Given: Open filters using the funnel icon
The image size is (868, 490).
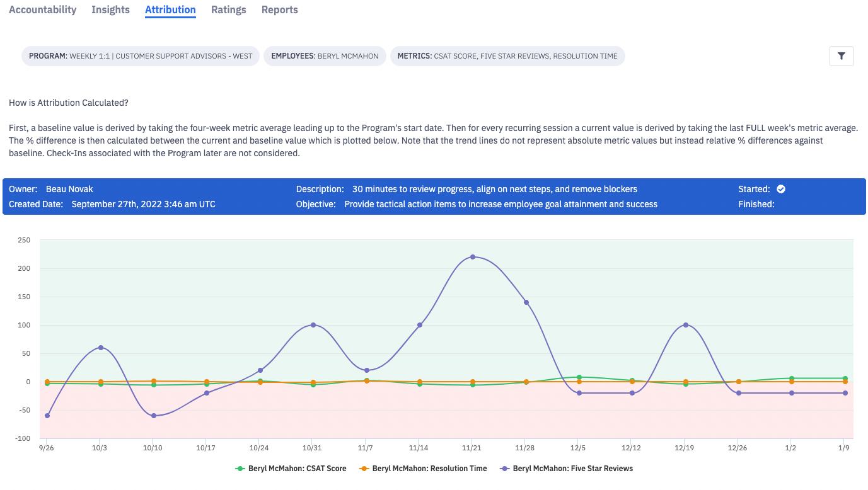Looking at the screenshot, I should (841, 56).
